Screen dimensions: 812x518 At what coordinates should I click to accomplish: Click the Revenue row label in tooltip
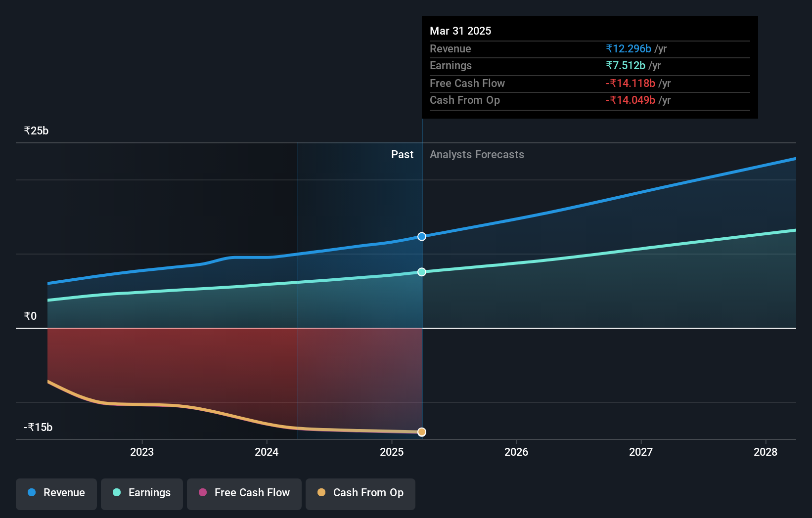point(450,49)
